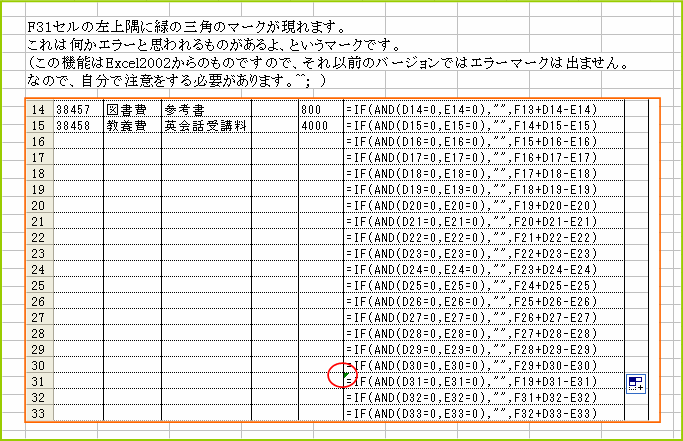This screenshot has width=683, height=441.
Task: Open the Auto Fill Options button
Action: pos(636,384)
